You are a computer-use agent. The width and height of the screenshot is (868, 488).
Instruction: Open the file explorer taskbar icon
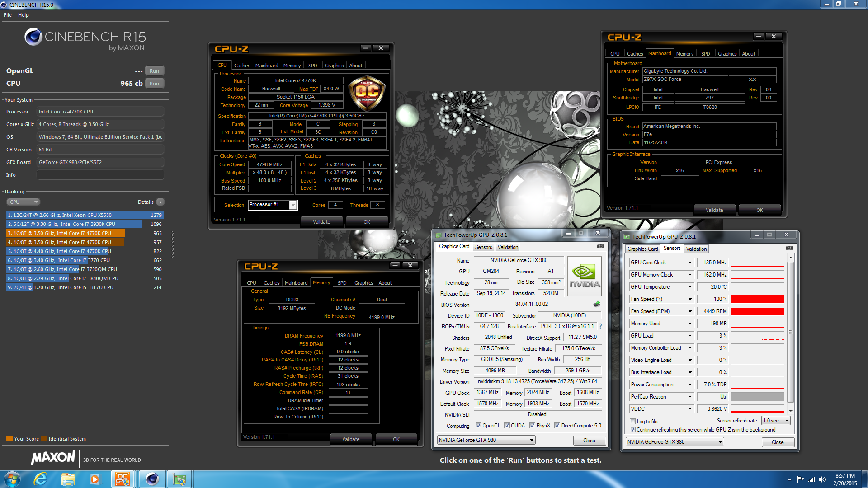coord(68,479)
